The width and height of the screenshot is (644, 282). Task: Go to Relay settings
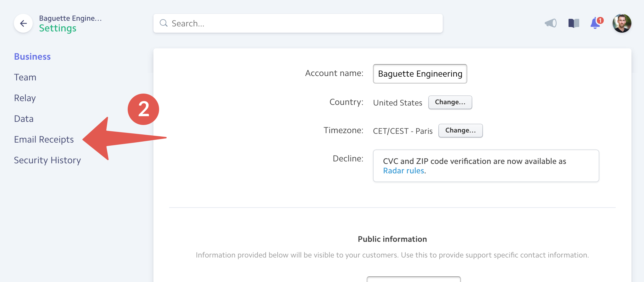pyautogui.click(x=25, y=98)
